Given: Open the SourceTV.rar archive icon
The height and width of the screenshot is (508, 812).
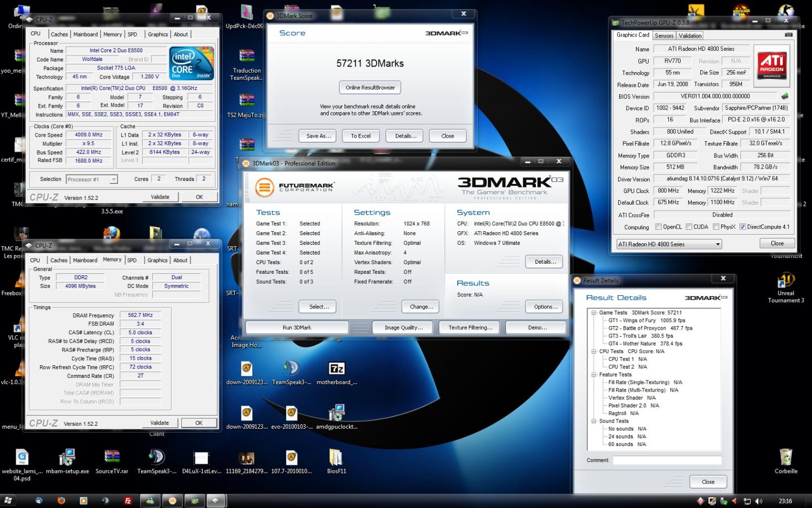Looking at the screenshot, I should pos(112,461).
